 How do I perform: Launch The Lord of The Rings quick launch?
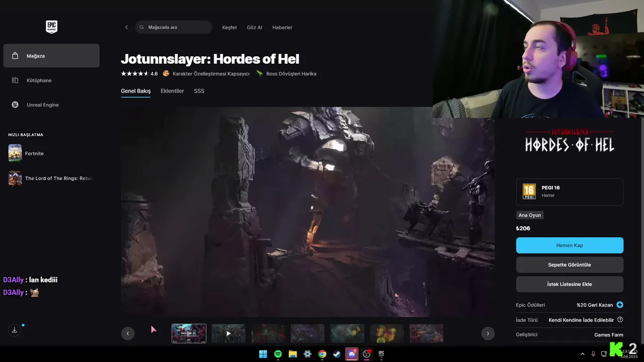(51, 178)
